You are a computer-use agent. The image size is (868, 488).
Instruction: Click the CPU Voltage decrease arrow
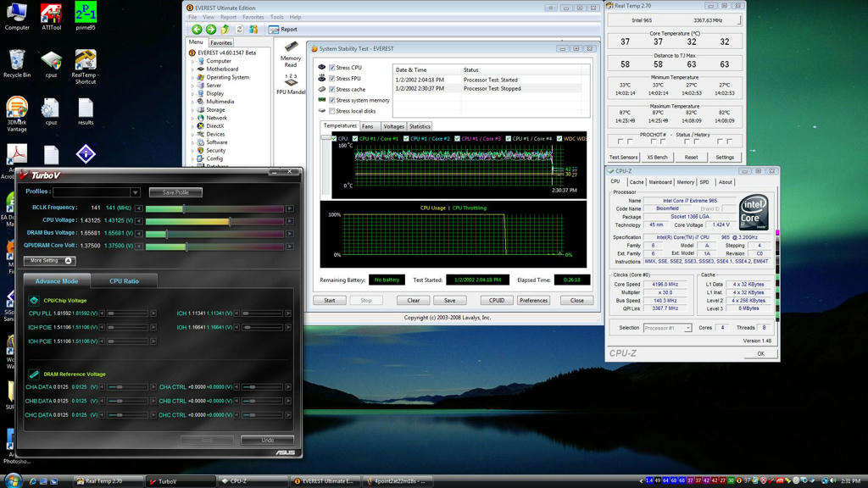[139, 221]
